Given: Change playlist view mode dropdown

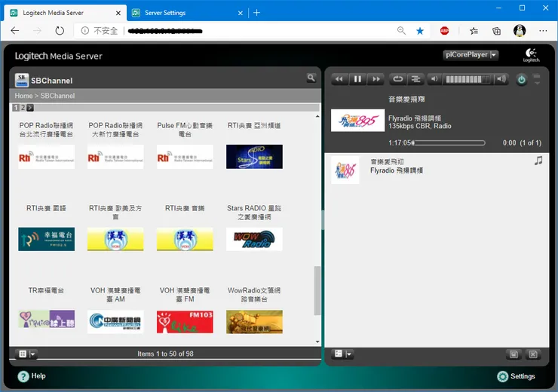Looking at the screenshot, I should 342,354.
